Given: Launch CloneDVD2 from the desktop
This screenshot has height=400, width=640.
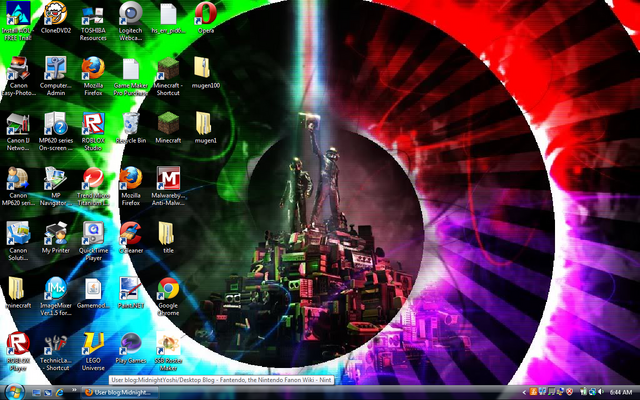Looking at the screenshot, I should tap(56, 18).
